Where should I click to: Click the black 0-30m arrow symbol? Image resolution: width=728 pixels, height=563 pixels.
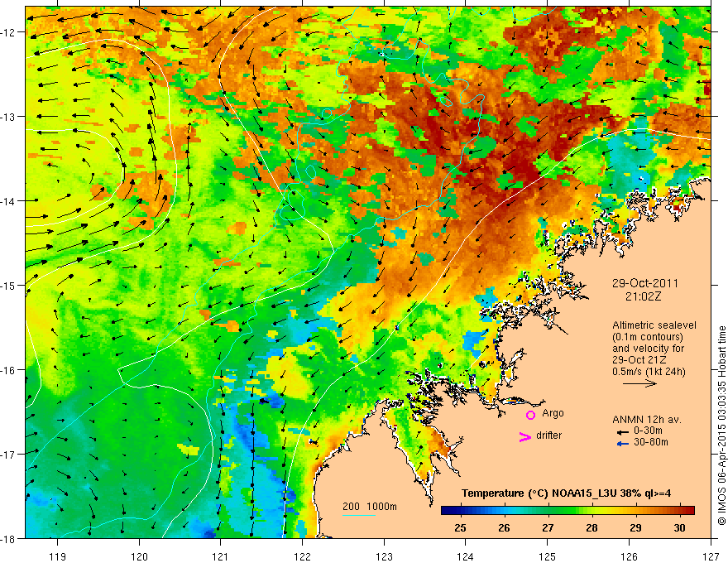tap(623, 432)
